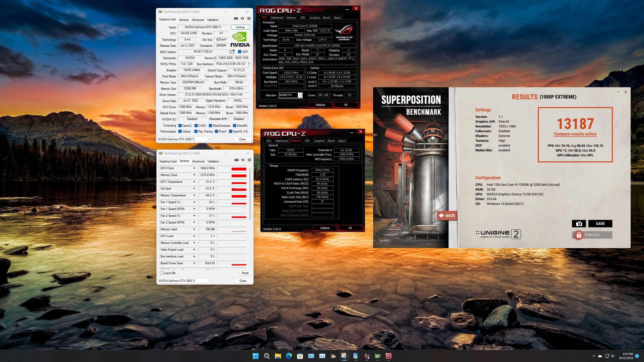644x362 pixels.
Task: Toggle the DirectML checkbox
Action: [x=234, y=126]
